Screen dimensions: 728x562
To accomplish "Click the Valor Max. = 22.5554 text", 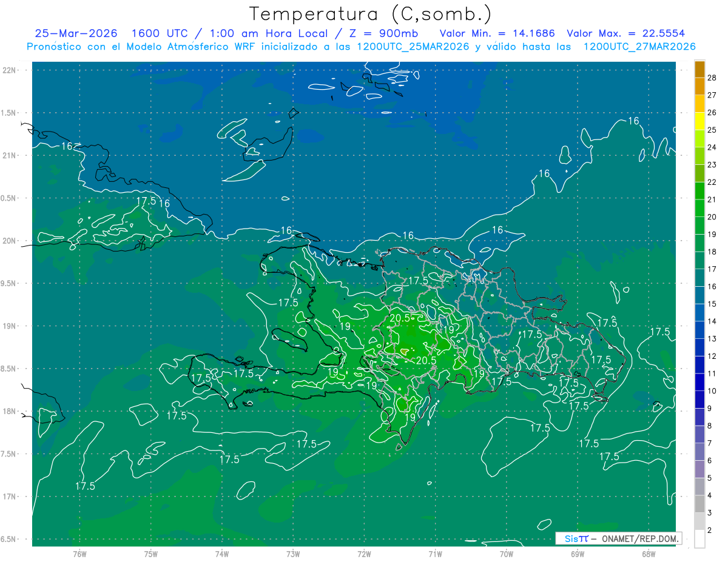I will pyautogui.click(x=626, y=33).
